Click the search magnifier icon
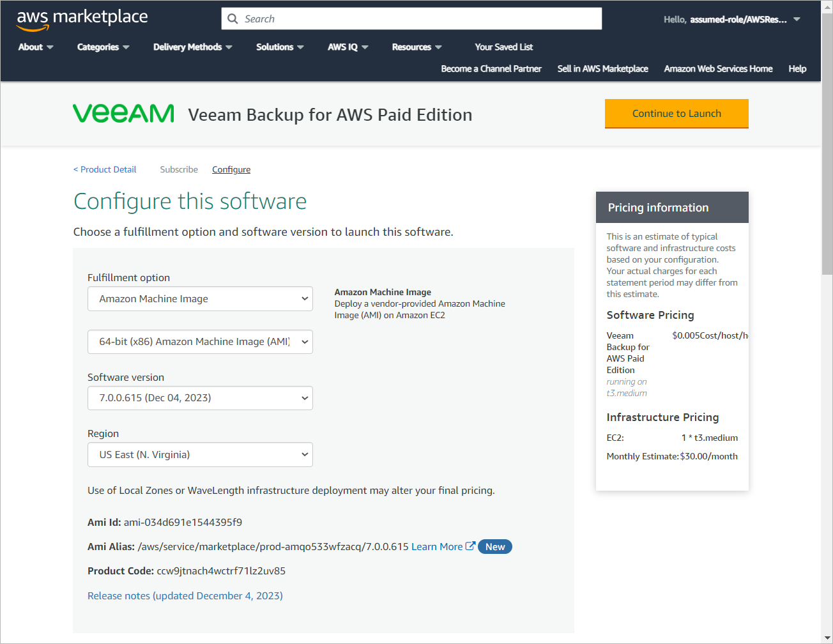 coord(233,19)
